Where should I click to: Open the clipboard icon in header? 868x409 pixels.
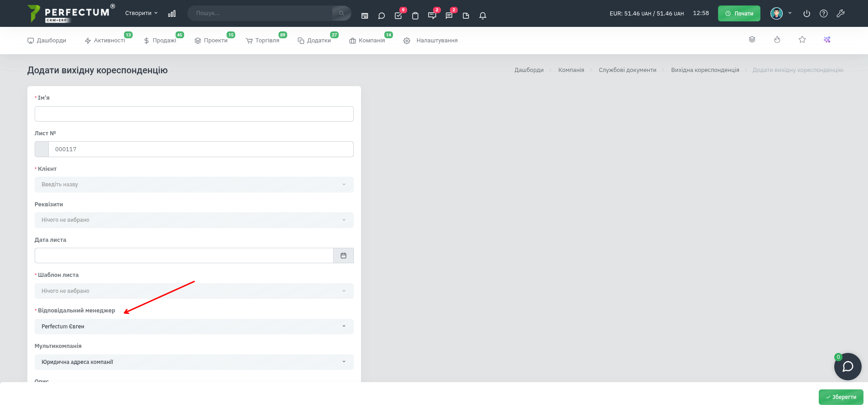point(415,15)
